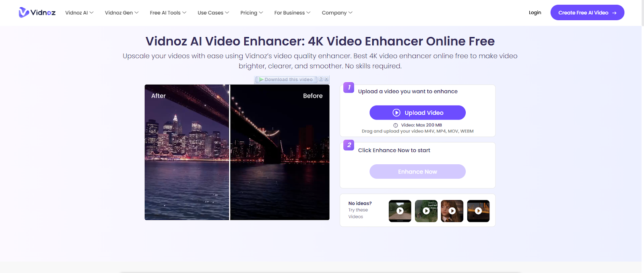644x273 pixels.
Task: Click the Vidnoz logo in the header
Action: [x=37, y=12]
